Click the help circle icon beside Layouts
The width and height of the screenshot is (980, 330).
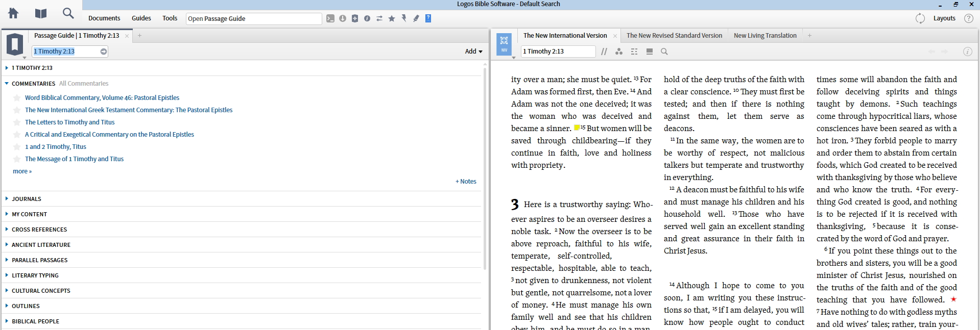coord(969,18)
